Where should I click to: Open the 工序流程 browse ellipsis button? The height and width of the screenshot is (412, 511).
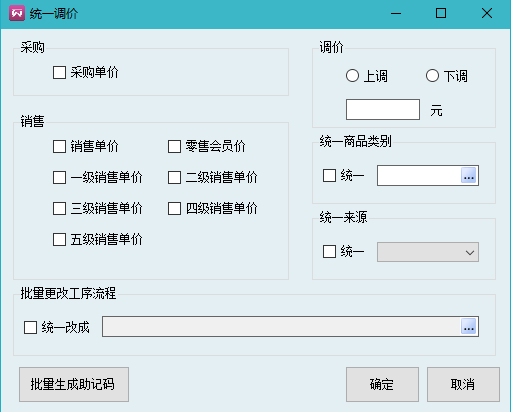click(x=469, y=327)
